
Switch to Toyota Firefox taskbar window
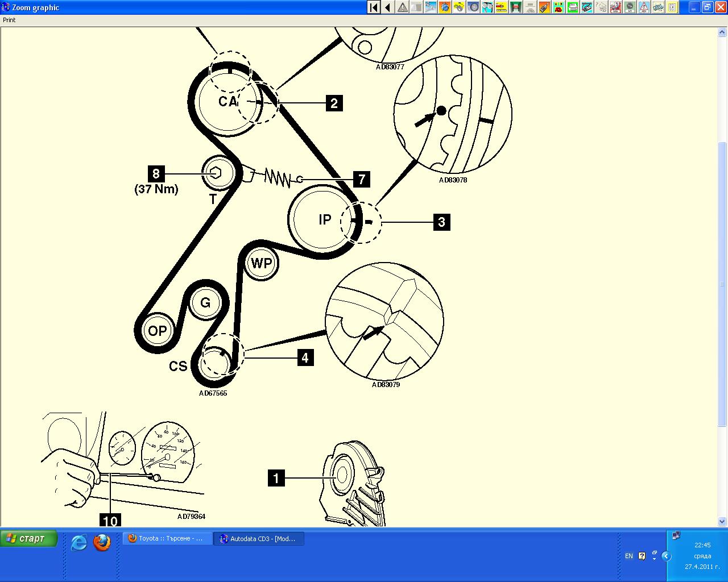point(168,539)
